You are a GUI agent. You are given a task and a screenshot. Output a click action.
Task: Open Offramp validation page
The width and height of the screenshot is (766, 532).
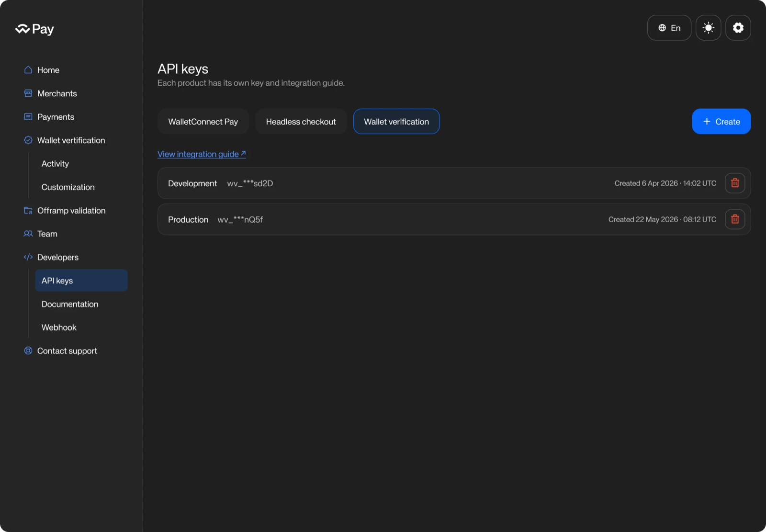(71, 211)
